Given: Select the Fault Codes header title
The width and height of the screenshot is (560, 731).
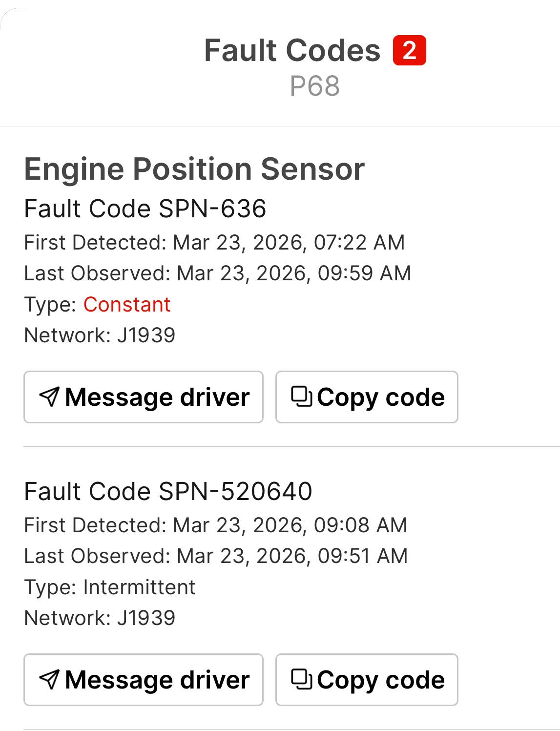Looking at the screenshot, I should pos(292,50).
